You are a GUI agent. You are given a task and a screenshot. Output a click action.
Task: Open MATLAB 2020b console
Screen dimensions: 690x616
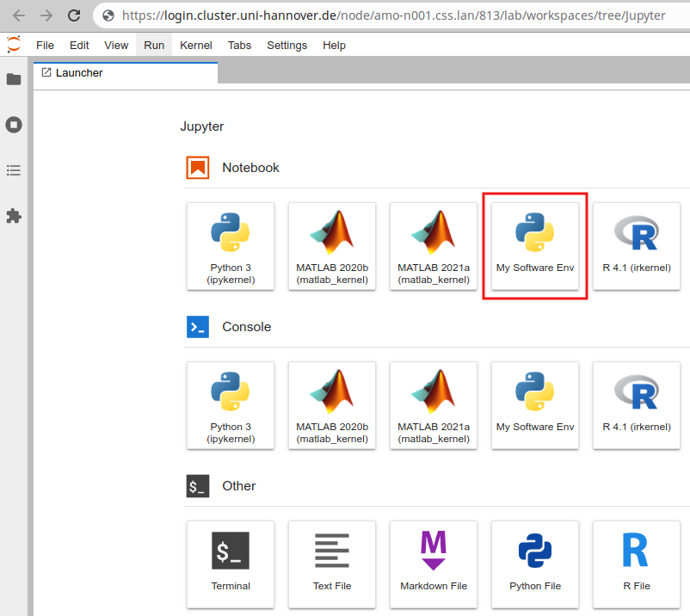[x=332, y=406]
